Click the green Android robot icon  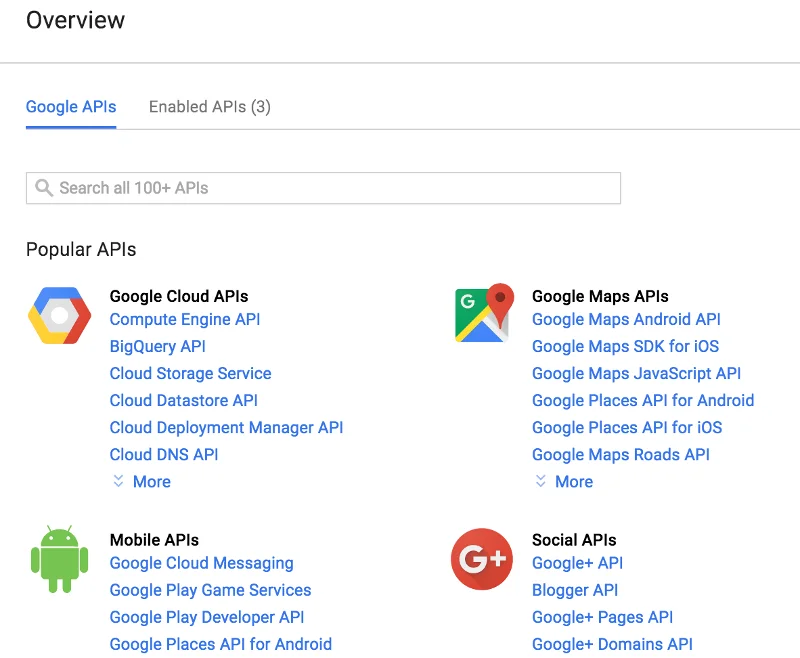[x=59, y=559]
